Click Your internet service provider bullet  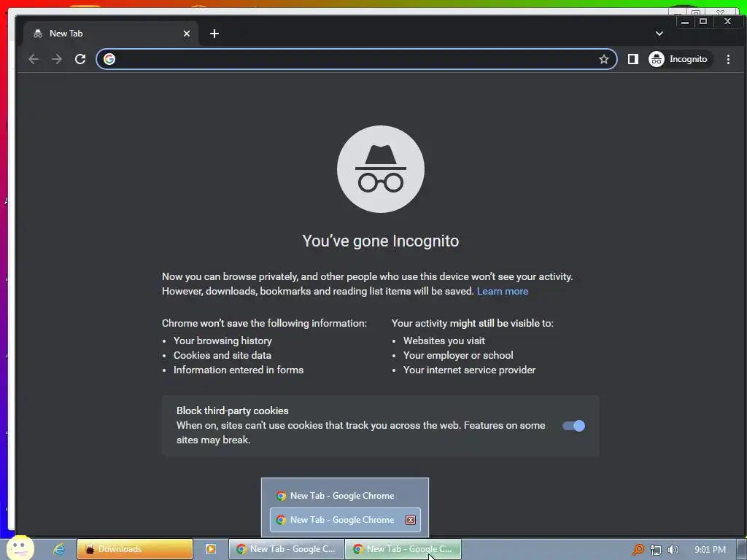click(469, 370)
